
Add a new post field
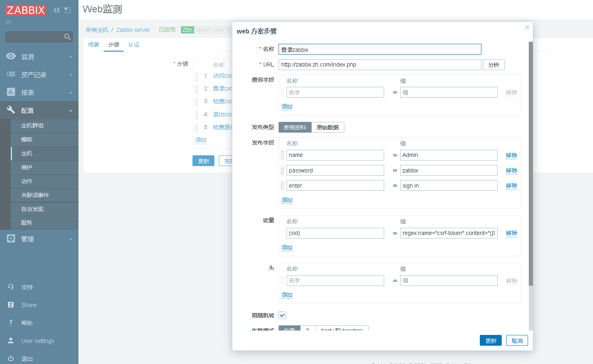287,200
